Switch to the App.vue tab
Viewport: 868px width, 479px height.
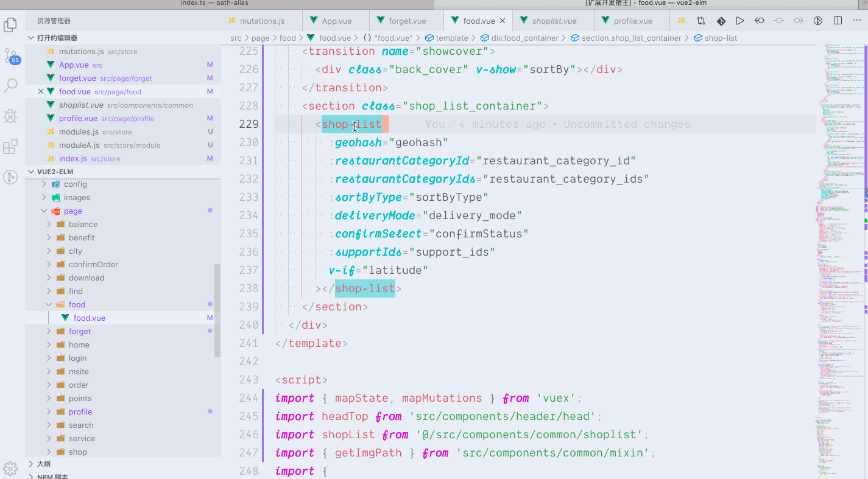point(335,20)
